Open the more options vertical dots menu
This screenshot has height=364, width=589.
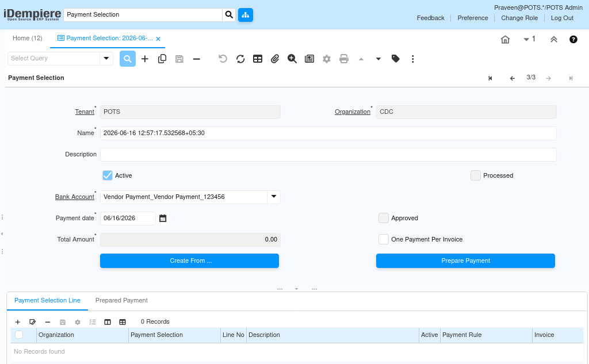413,59
